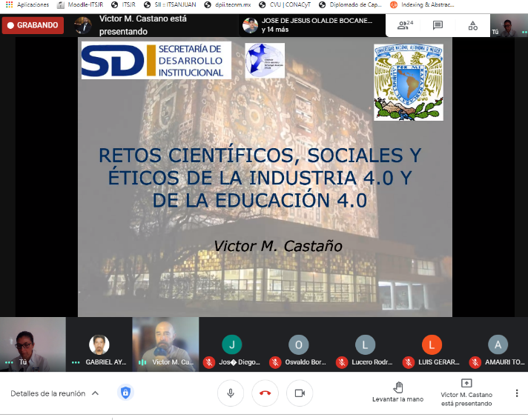Screen dimensions: 528x420
Task: Click the three-dot indicator on GABRIEL AY... tile
Action: coord(76,362)
